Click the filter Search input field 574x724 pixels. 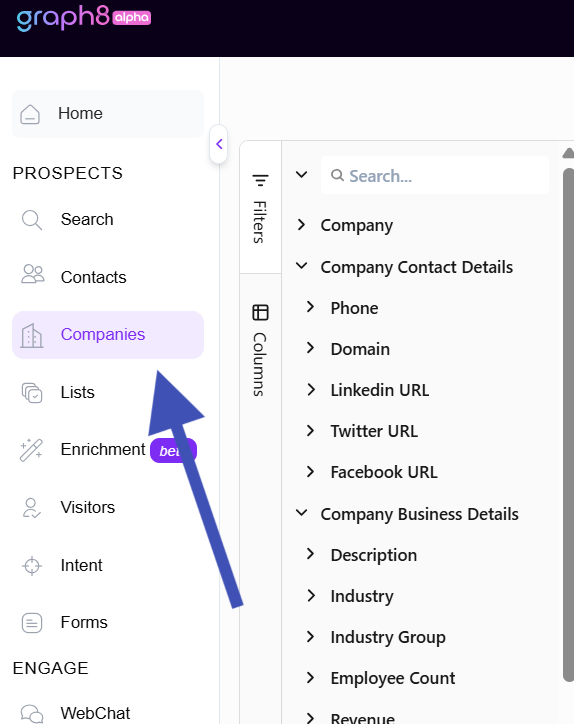tap(435, 175)
